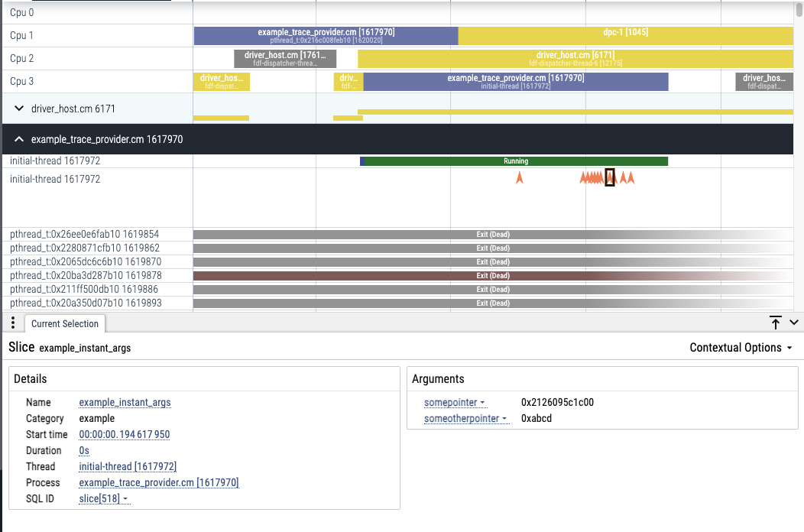Viewport: 804px width, 532px height.
Task: Collapse the driver_host.cm 6171 track group
Action: click(18, 108)
